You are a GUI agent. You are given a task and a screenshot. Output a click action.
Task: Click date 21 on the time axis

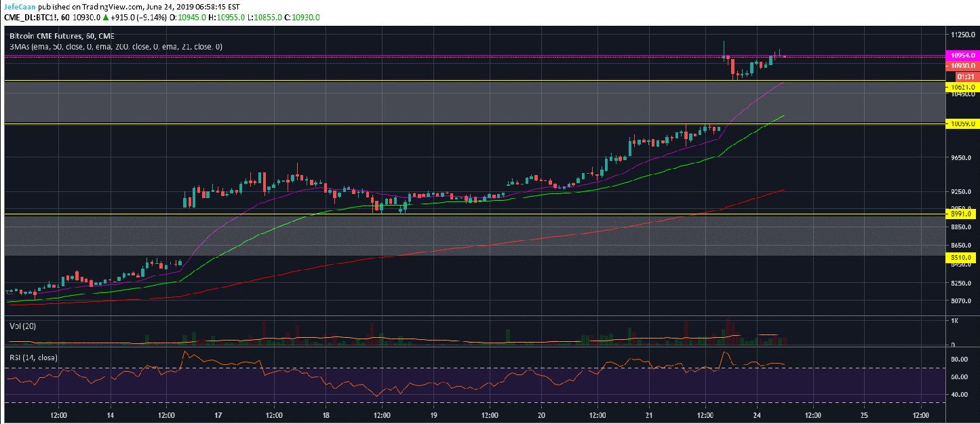[x=649, y=414]
